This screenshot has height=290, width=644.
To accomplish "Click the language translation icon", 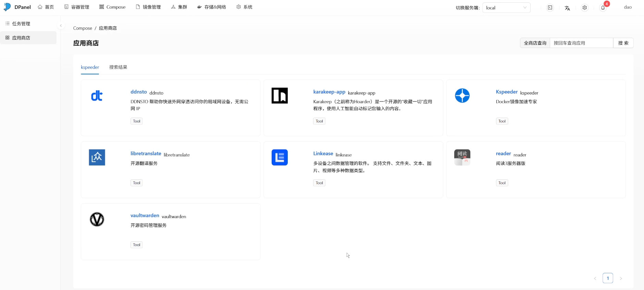I will [567, 8].
